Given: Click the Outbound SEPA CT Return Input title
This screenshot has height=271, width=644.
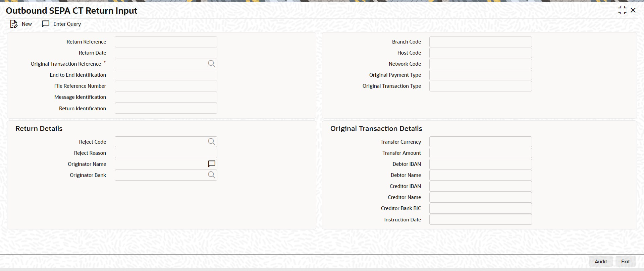Looking at the screenshot, I should [71, 11].
